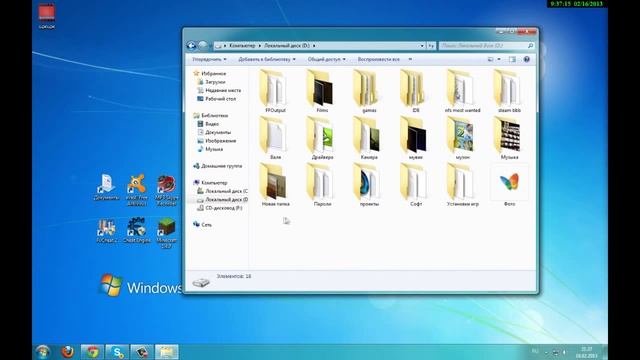The width and height of the screenshot is (640, 360).
Task: Select the Новая папка folder
Action: point(275,184)
